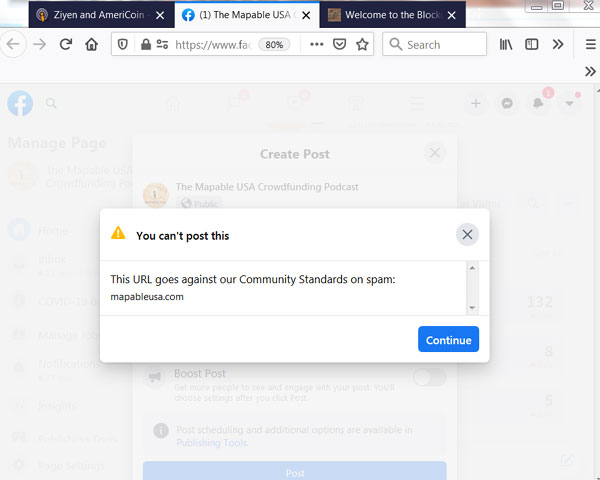The image size is (600, 480).
Task: Click the Continue button
Action: [448, 339]
